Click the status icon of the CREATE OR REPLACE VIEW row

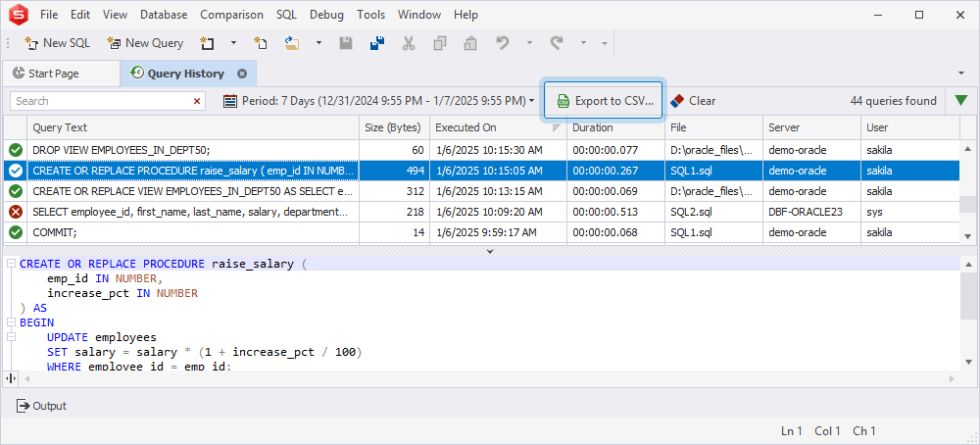click(16, 191)
